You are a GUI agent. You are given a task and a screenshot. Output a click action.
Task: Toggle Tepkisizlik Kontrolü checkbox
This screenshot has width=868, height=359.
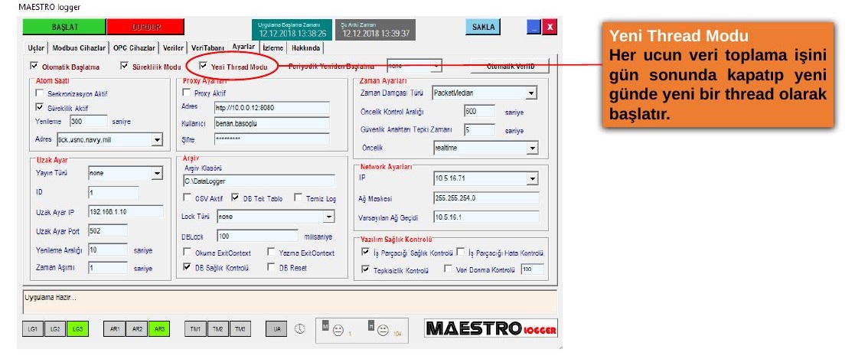click(365, 269)
